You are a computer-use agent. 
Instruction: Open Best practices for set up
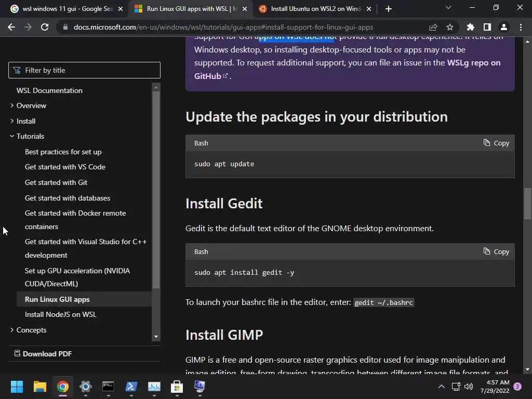click(63, 152)
